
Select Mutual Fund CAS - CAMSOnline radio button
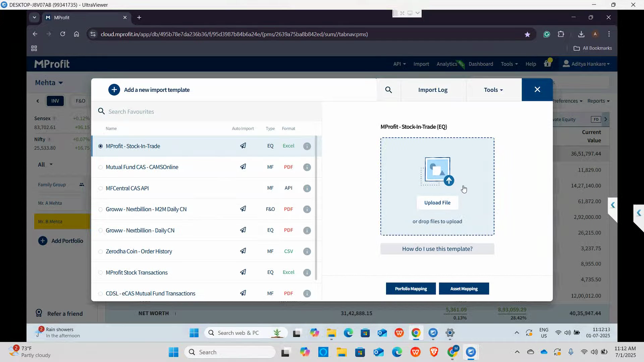(x=100, y=167)
